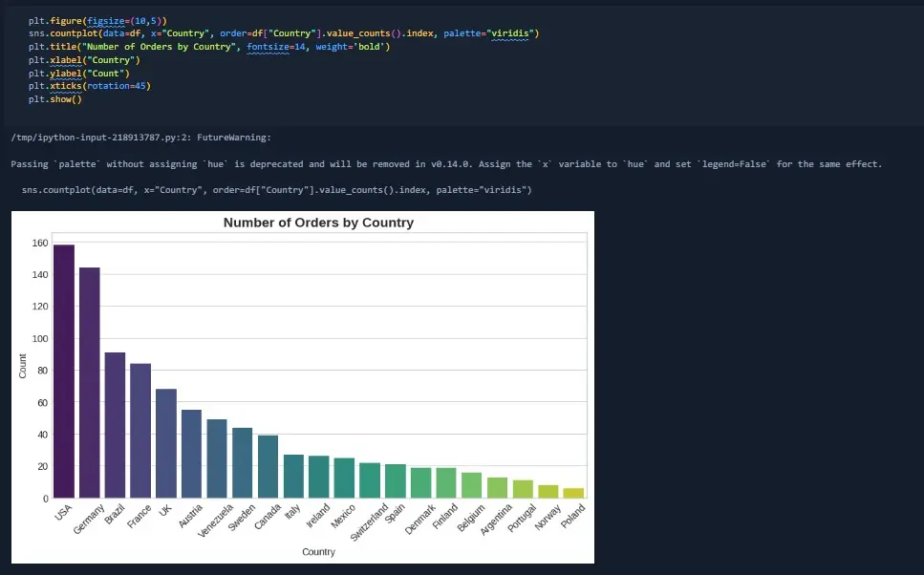Click the "Count" y-axis label

[23, 366]
